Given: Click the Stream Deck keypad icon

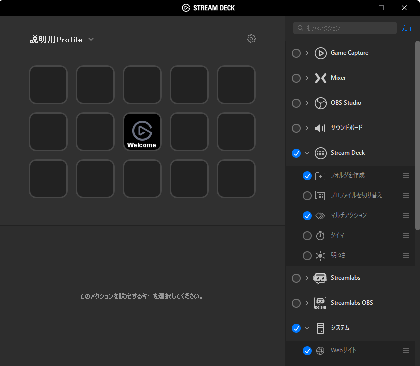Looking at the screenshot, I should pyautogui.click(x=320, y=153).
